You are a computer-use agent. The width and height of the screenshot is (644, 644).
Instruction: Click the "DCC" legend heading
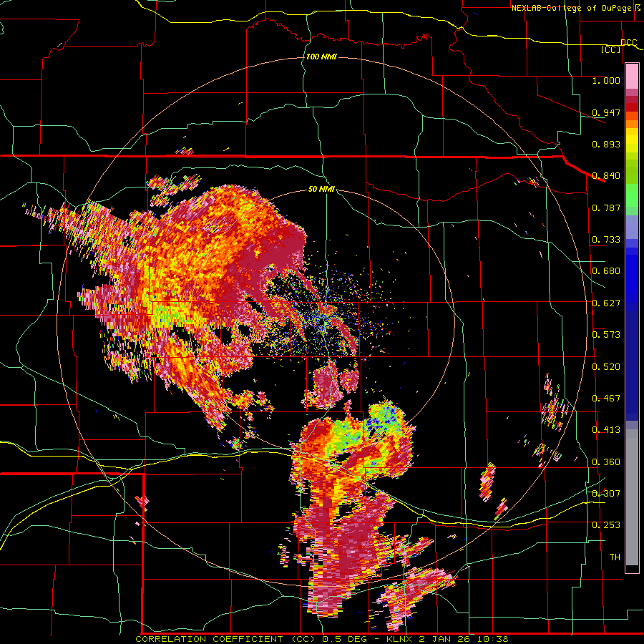click(628, 43)
